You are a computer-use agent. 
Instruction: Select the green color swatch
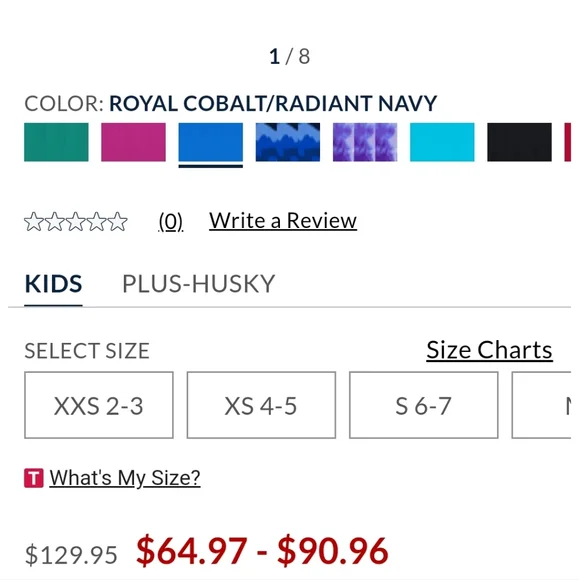(x=56, y=142)
